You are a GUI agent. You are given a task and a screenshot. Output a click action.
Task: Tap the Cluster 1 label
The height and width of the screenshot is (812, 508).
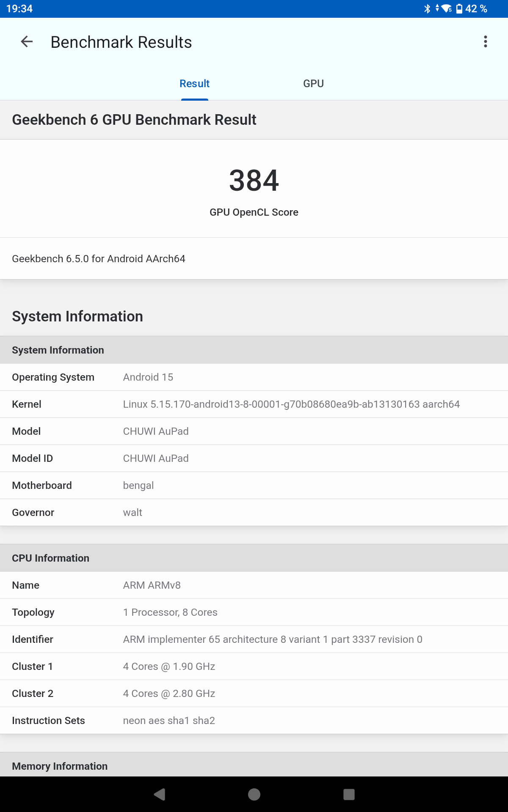pyautogui.click(x=33, y=667)
